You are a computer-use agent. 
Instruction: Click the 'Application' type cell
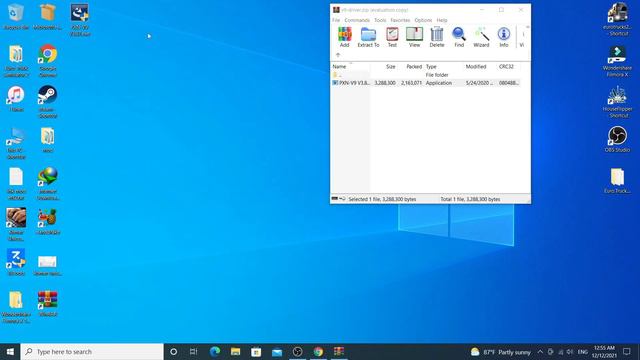click(x=439, y=83)
